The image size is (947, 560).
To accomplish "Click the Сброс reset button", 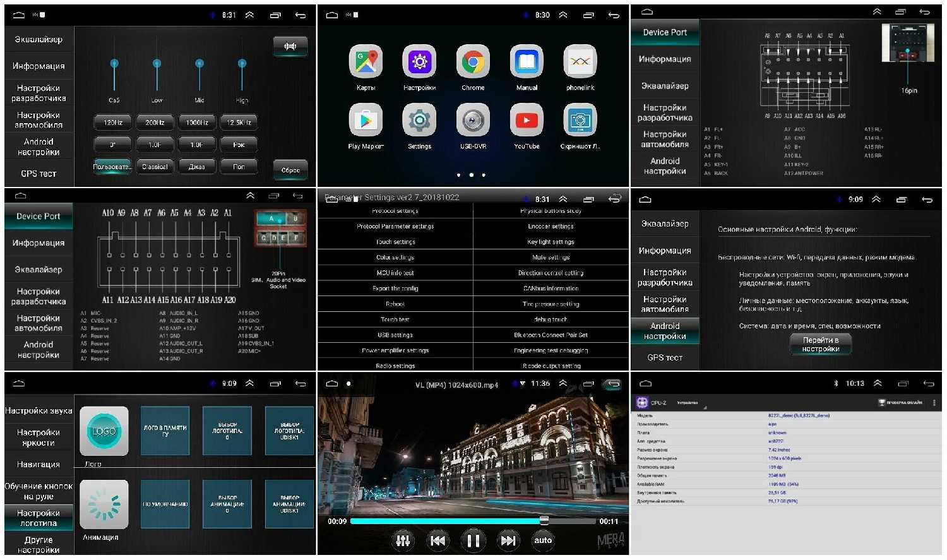I will pos(290,170).
